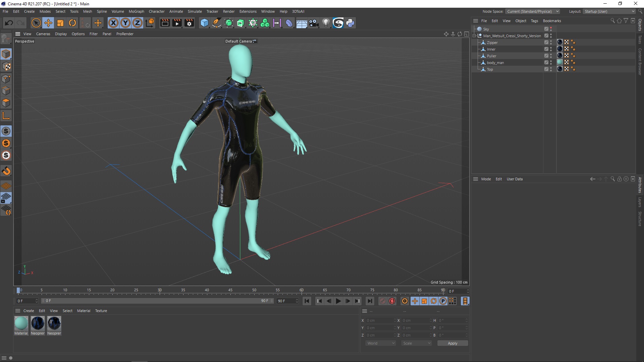The image size is (644, 362).
Task: Toggle Autokeying button
Action: [x=392, y=301]
